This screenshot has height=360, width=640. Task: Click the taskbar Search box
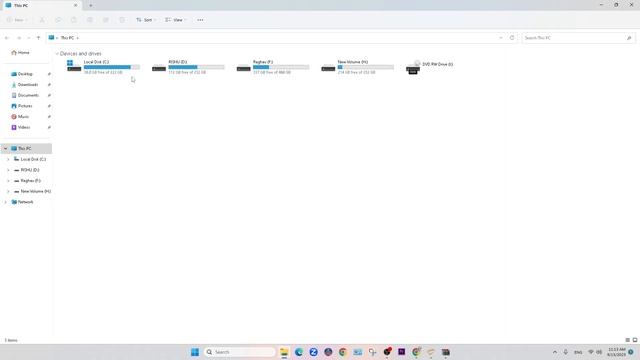pos(239,352)
